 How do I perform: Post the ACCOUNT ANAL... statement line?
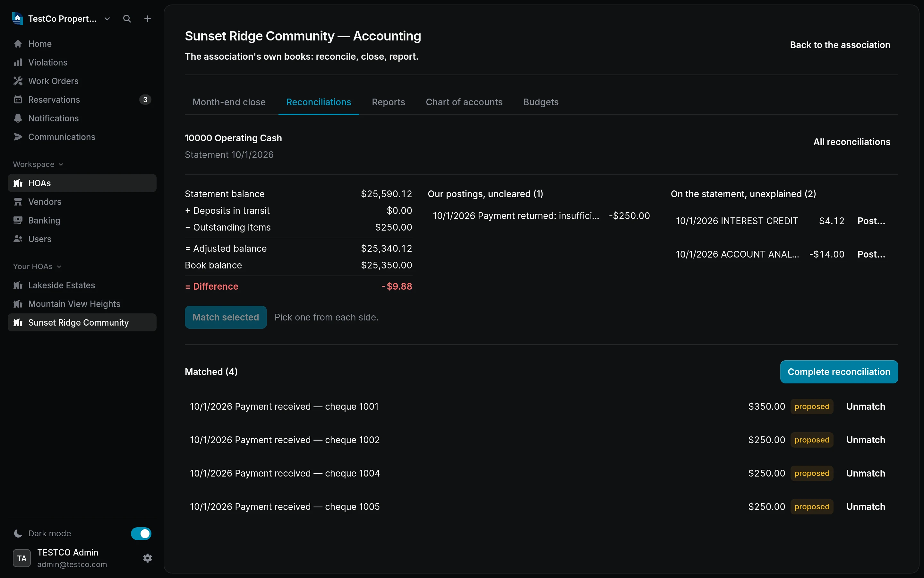click(871, 254)
